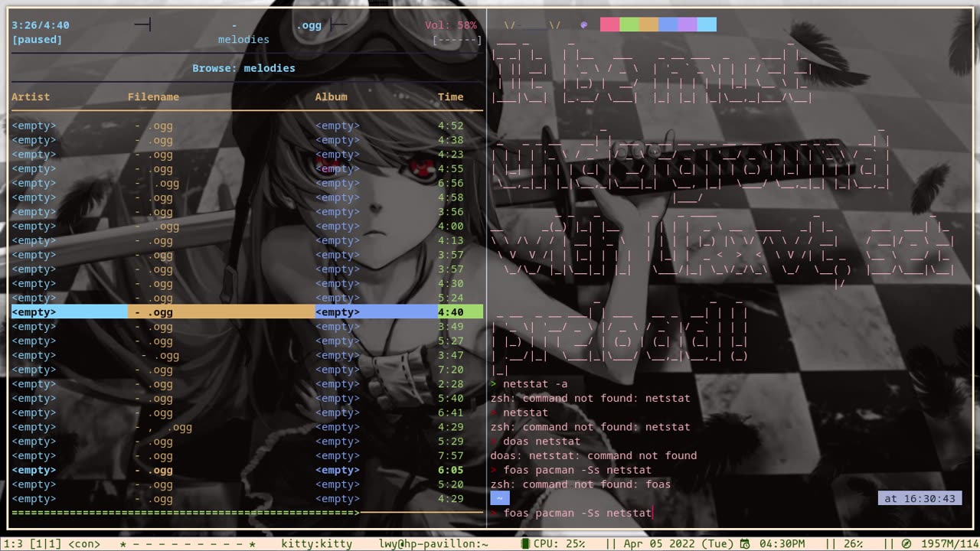Click the '~' directory badge in prompt

coord(499,498)
